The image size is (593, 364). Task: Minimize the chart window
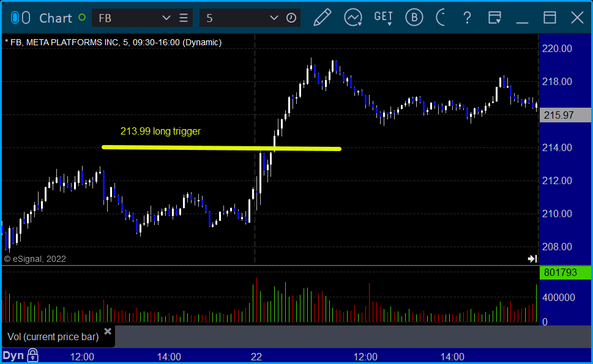pyautogui.click(x=522, y=23)
